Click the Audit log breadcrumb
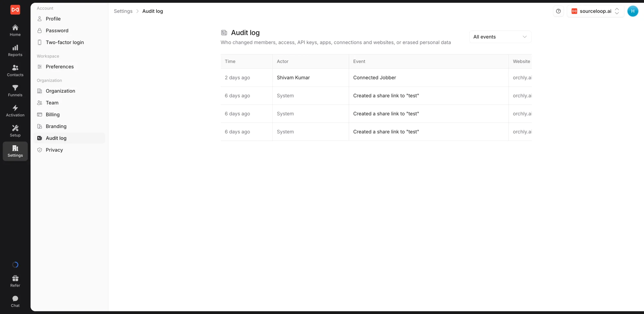This screenshot has width=644, height=314. (153, 11)
